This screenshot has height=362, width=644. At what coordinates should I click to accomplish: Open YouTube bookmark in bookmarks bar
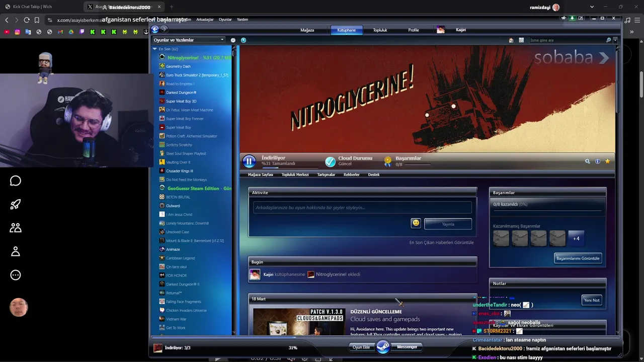click(x=7, y=32)
